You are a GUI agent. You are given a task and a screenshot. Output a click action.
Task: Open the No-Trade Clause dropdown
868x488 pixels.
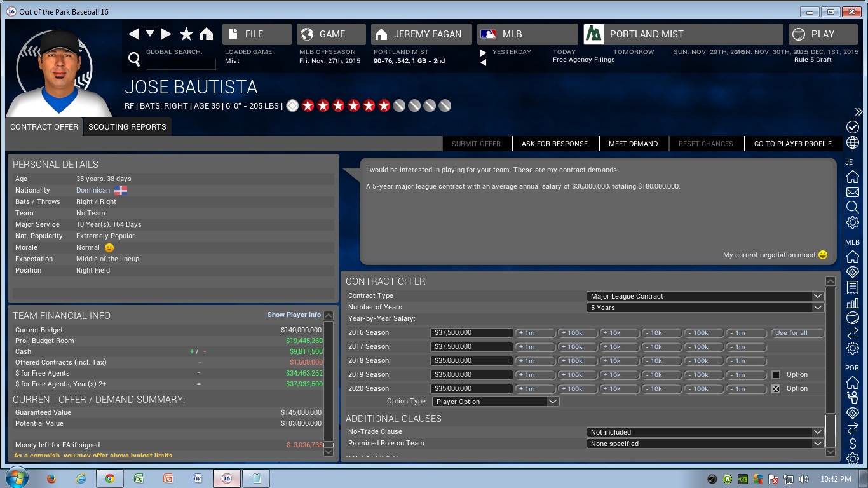tap(705, 432)
